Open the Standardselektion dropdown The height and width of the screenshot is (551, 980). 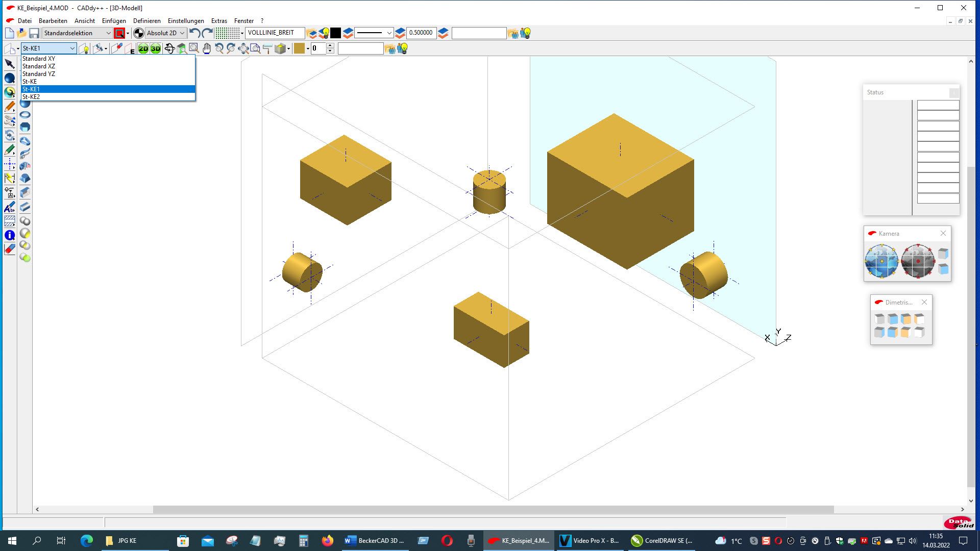pyautogui.click(x=78, y=33)
